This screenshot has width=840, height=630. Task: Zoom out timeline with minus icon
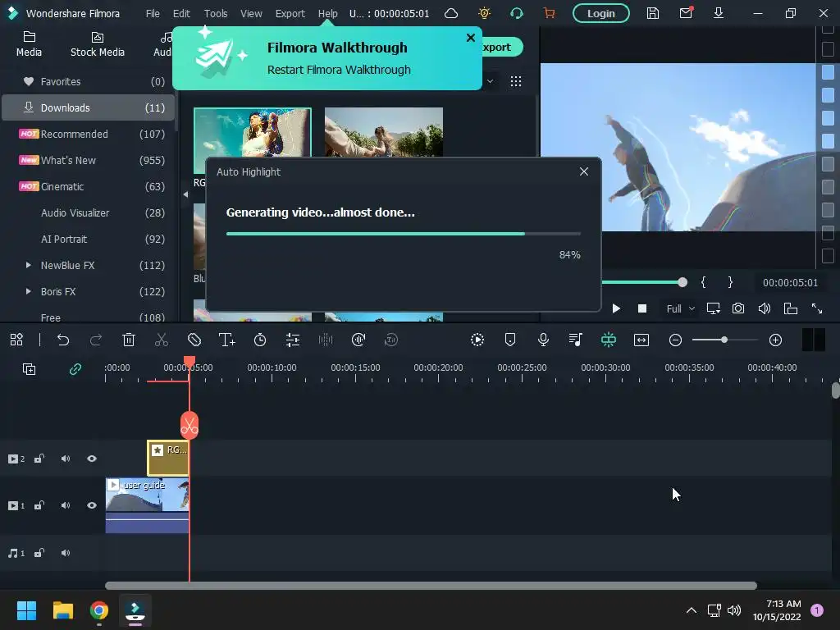(x=676, y=340)
